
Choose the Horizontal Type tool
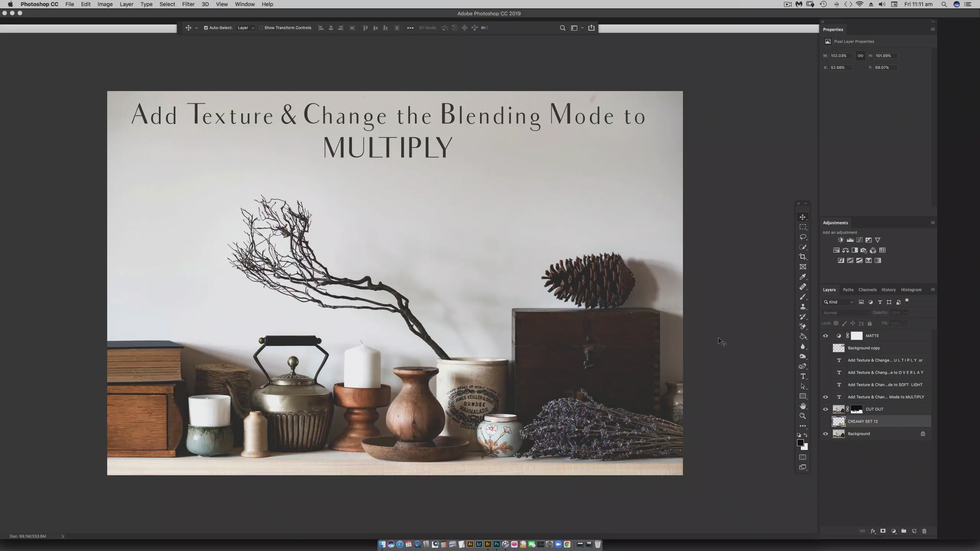803,376
